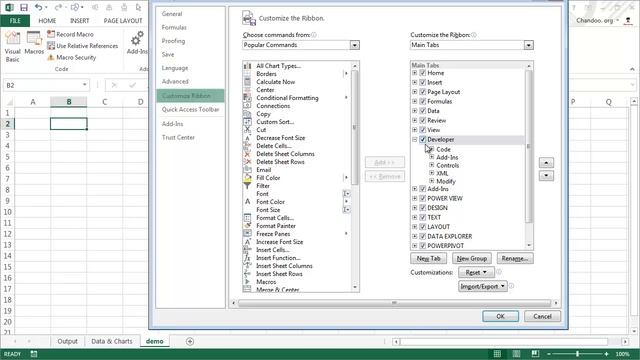Viewport: 640px width, 360px height.
Task: Expand the XML group node
Action: click(431, 173)
